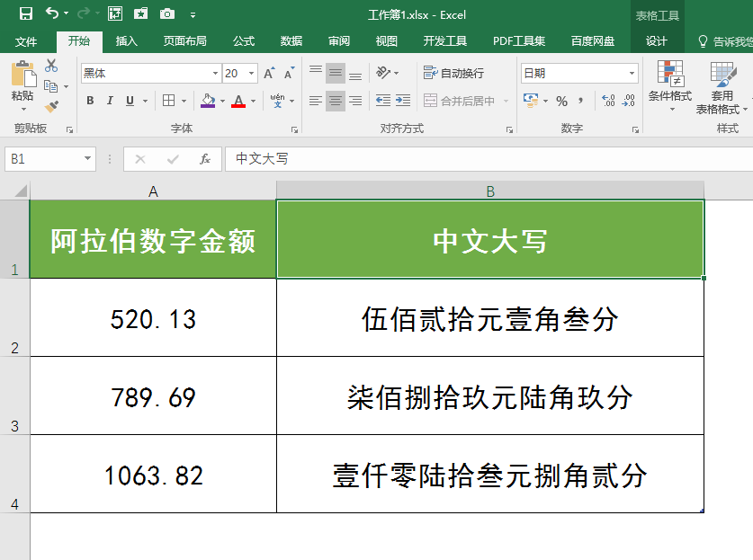Open Conditional Formatting (条件格式)
Screen dimensions: 753x560
pos(670,85)
